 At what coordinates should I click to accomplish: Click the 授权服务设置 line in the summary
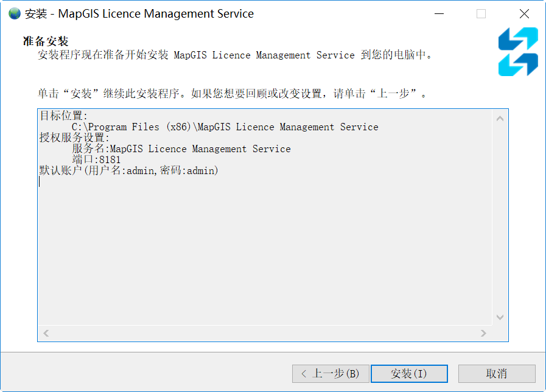[x=74, y=138]
